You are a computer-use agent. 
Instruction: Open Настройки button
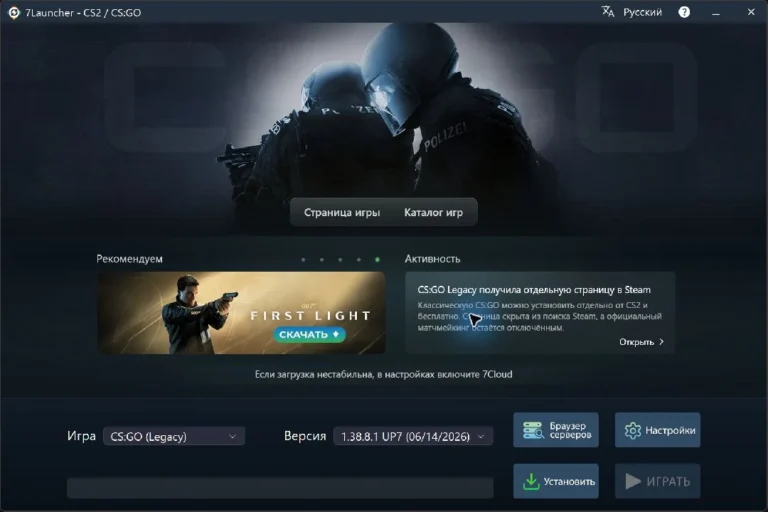point(657,430)
